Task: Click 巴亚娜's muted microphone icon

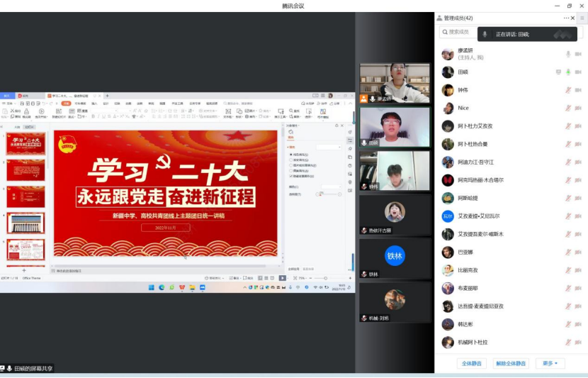Action: [568, 252]
